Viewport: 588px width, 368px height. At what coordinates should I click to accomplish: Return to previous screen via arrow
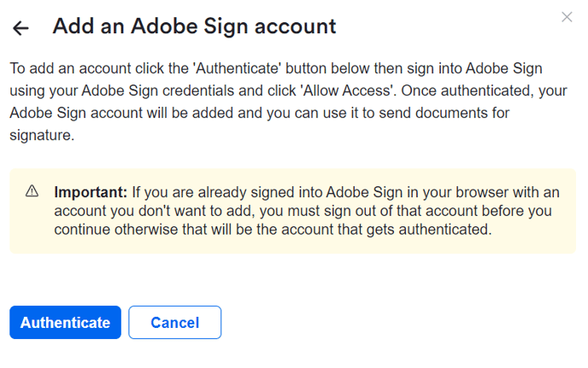click(21, 28)
